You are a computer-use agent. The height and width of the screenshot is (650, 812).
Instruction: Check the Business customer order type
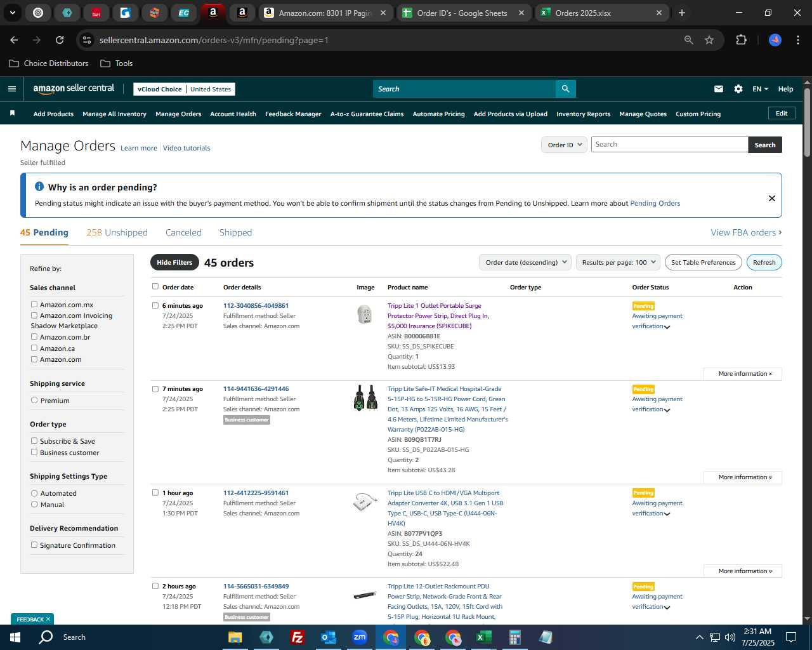[x=34, y=452]
